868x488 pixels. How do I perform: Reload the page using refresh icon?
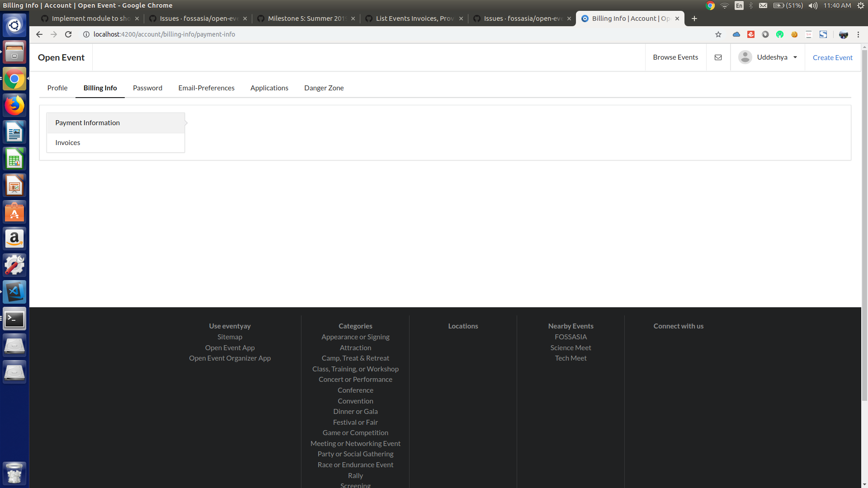click(x=68, y=34)
